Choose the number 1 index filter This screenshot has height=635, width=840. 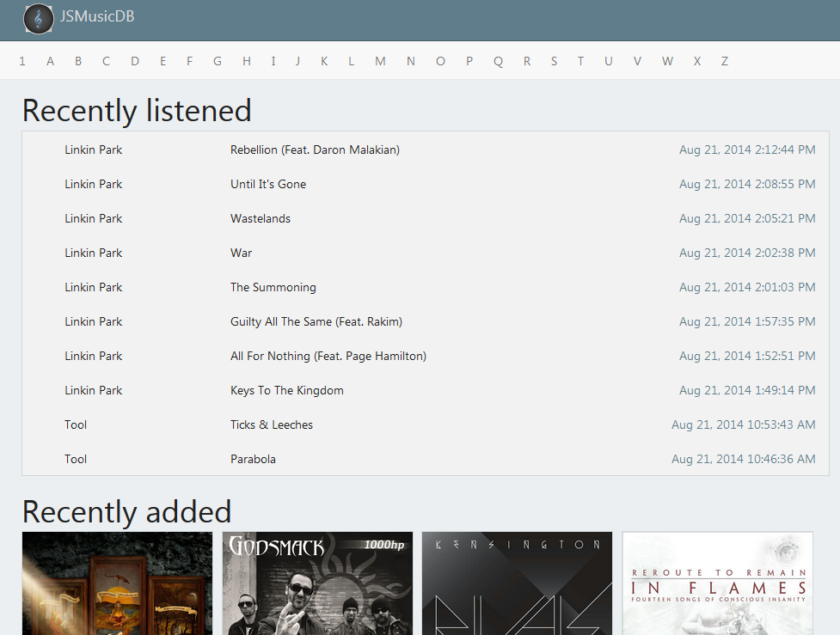22,61
